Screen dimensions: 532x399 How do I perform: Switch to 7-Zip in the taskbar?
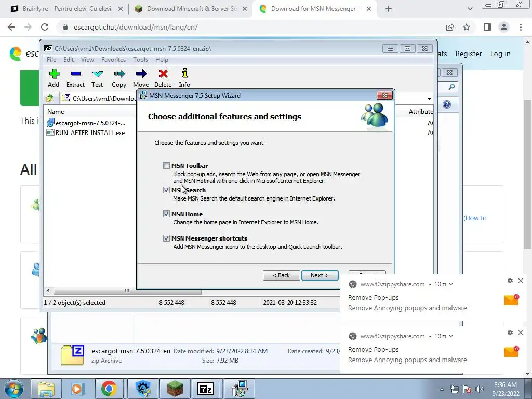click(206, 389)
